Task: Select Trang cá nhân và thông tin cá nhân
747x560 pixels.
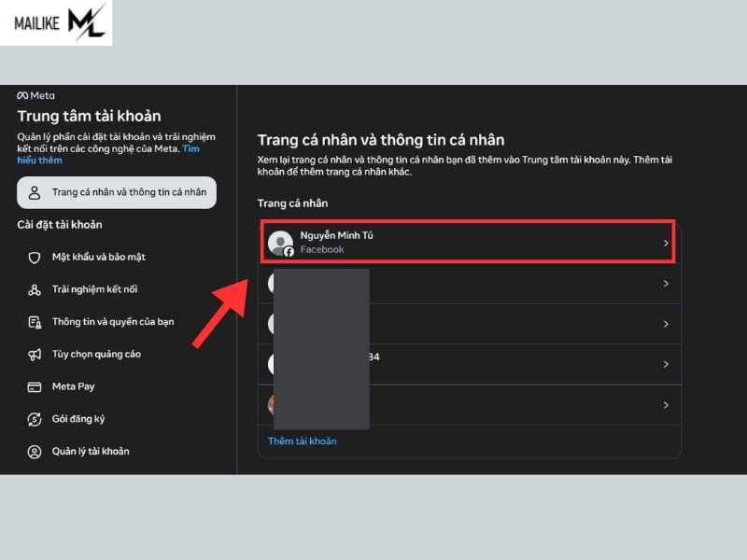Action: (117, 192)
